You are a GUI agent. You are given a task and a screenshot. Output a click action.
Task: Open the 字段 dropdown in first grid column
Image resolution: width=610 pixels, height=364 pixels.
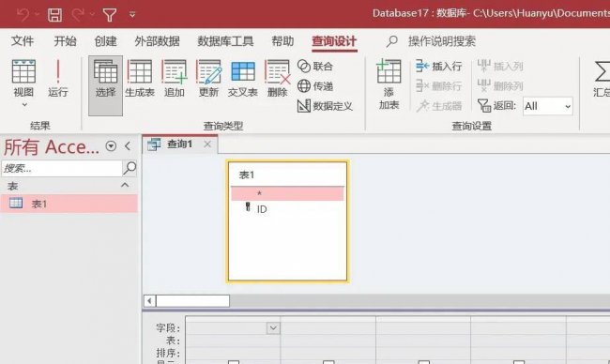point(273,327)
